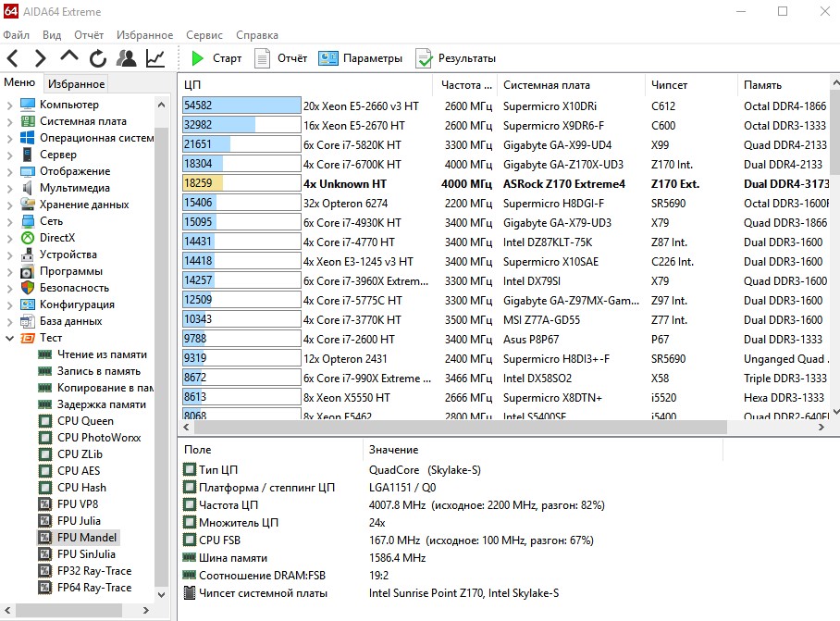
Task: Open the Справка menu
Action: 257,35
